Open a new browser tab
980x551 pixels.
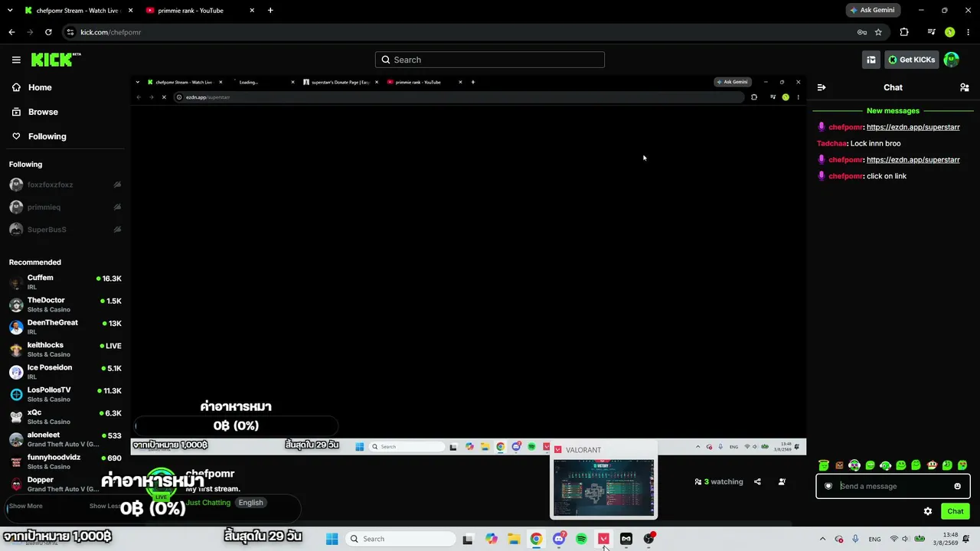point(270,11)
